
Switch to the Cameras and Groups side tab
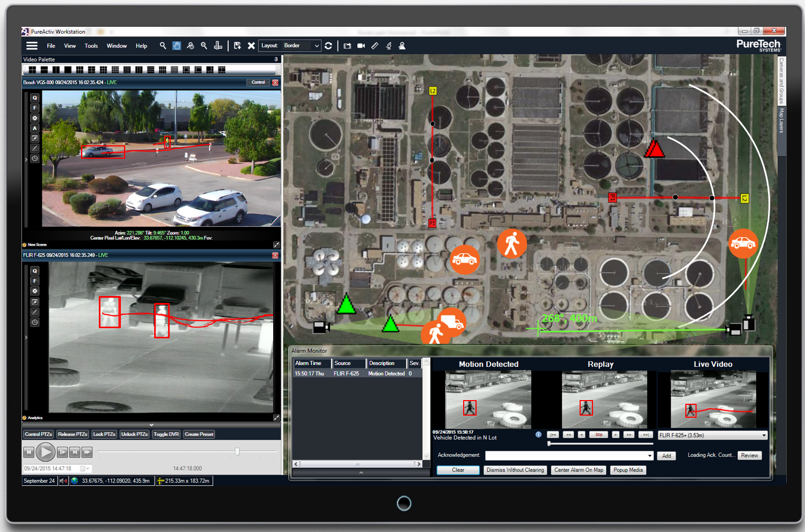(781, 83)
